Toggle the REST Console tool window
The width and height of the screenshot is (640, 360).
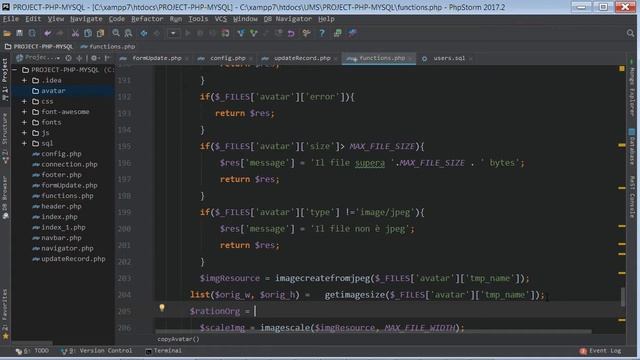pos(632,197)
